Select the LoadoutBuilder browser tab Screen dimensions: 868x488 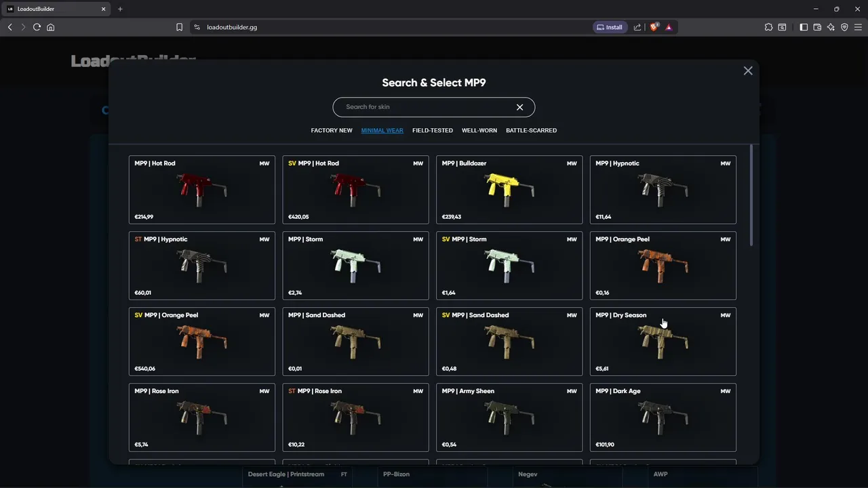pyautogui.click(x=56, y=9)
